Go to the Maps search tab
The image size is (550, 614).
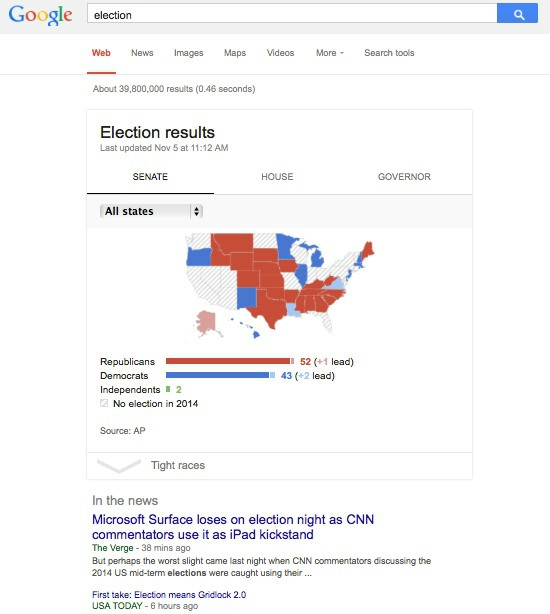(235, 53)
